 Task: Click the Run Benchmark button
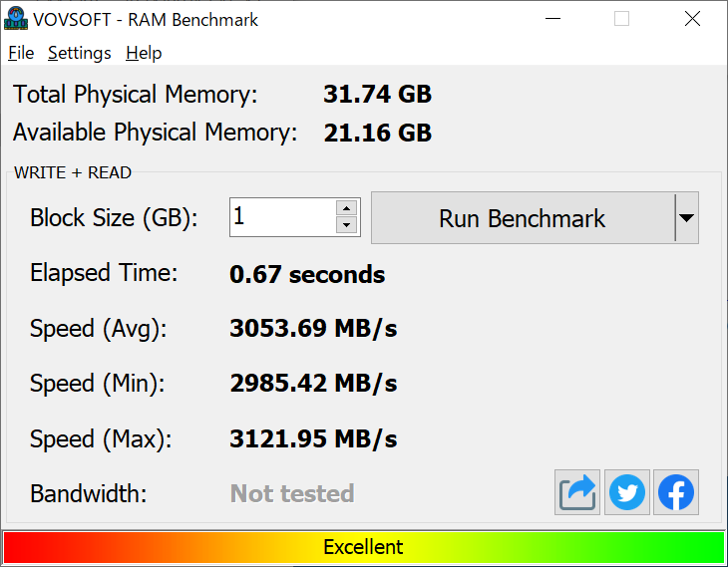(x=523, y=217)
